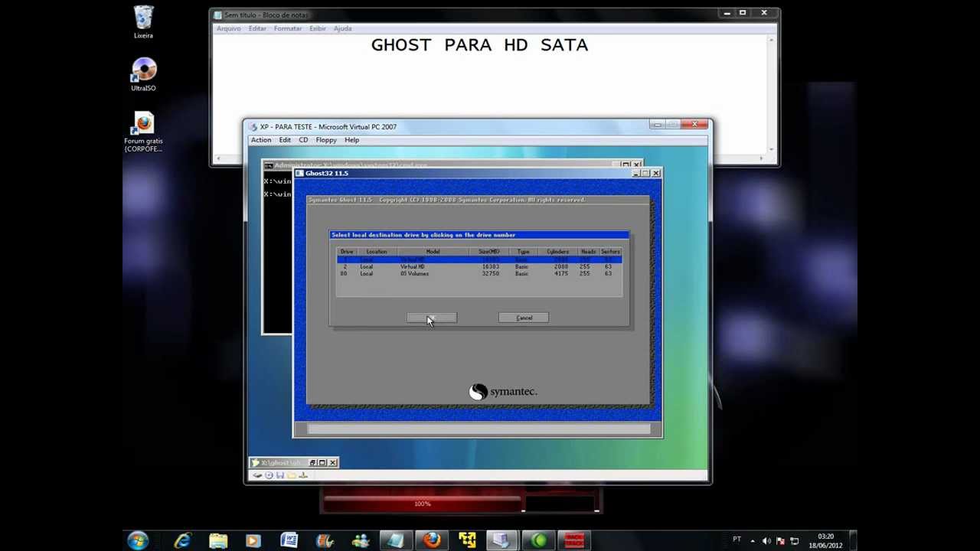Open the green circle taskbar app
Screen dimensions: 980x551
pyautogui.click(x=539, y=541)
